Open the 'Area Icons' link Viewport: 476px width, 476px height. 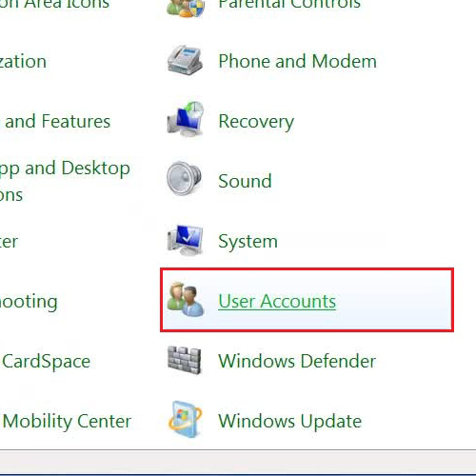pyautogui.click(x=54, y=5)
